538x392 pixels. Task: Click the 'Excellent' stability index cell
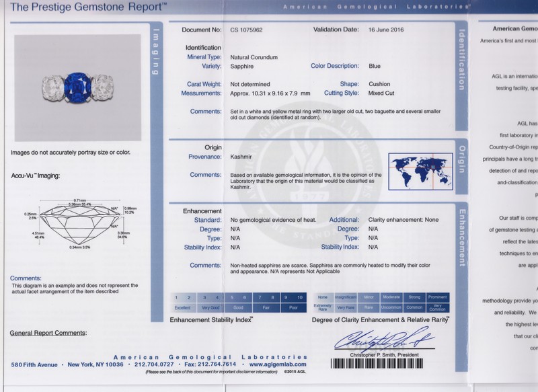(182, 306)
